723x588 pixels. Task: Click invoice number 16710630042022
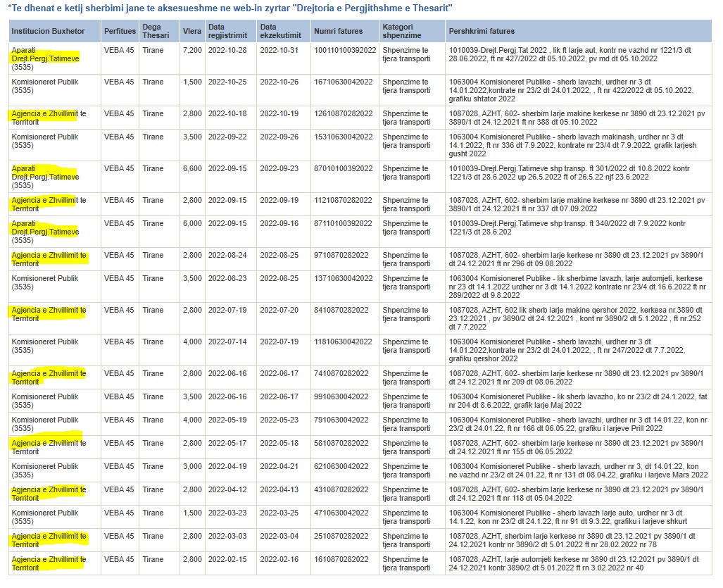(x=344, y=82)
